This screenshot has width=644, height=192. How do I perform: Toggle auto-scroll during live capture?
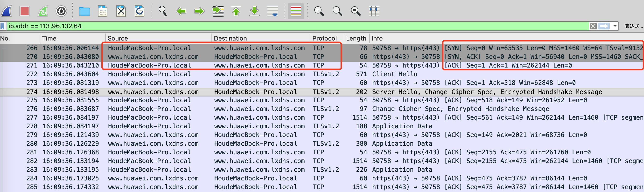pos(273,11)
